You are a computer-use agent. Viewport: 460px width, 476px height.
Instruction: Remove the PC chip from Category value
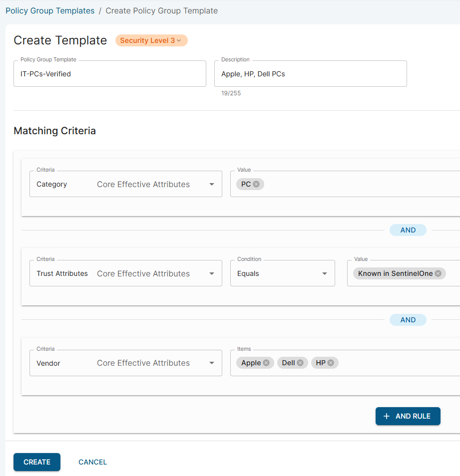pos(256,184)
